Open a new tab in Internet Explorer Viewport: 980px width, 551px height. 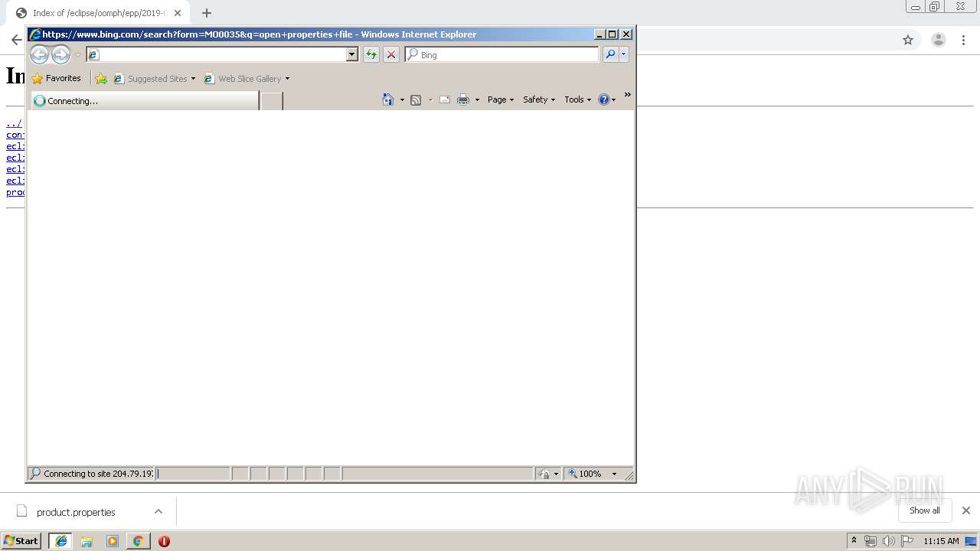coord(272,100)
